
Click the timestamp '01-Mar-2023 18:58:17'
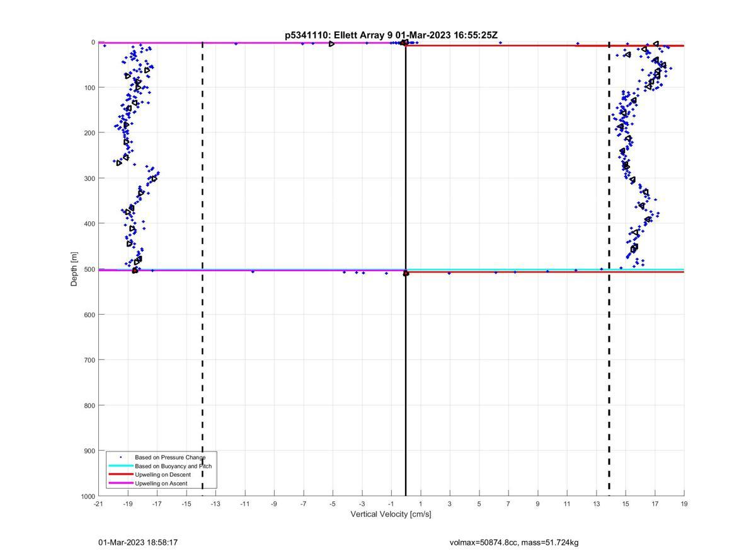pos(138,542)
